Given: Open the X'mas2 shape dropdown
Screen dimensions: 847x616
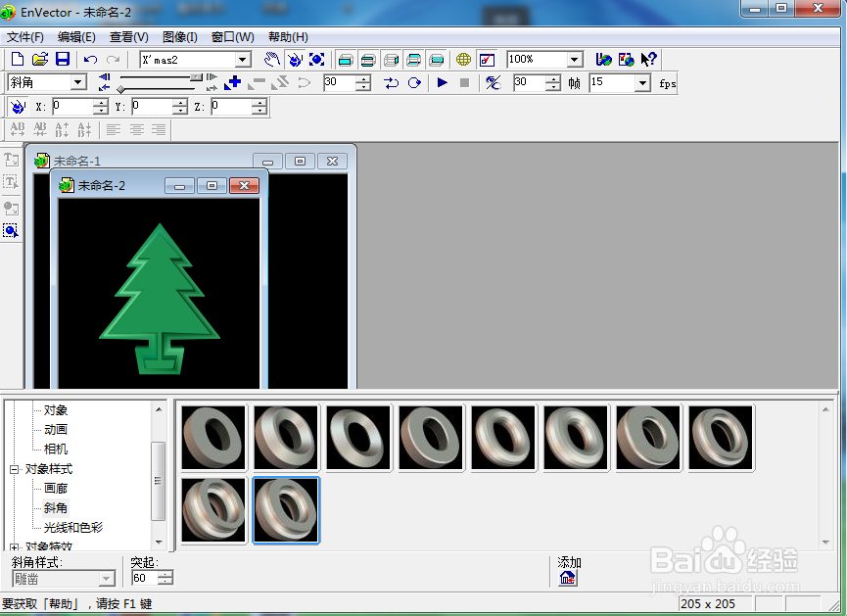Looking at the screenshot, I should point(243,59).
